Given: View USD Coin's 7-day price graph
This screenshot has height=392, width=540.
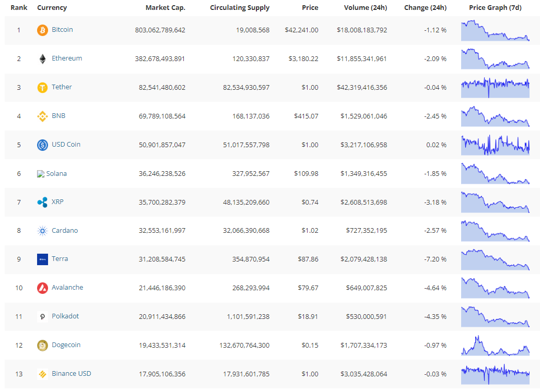Looking at the screenshot, I should [x=495, y=145].
